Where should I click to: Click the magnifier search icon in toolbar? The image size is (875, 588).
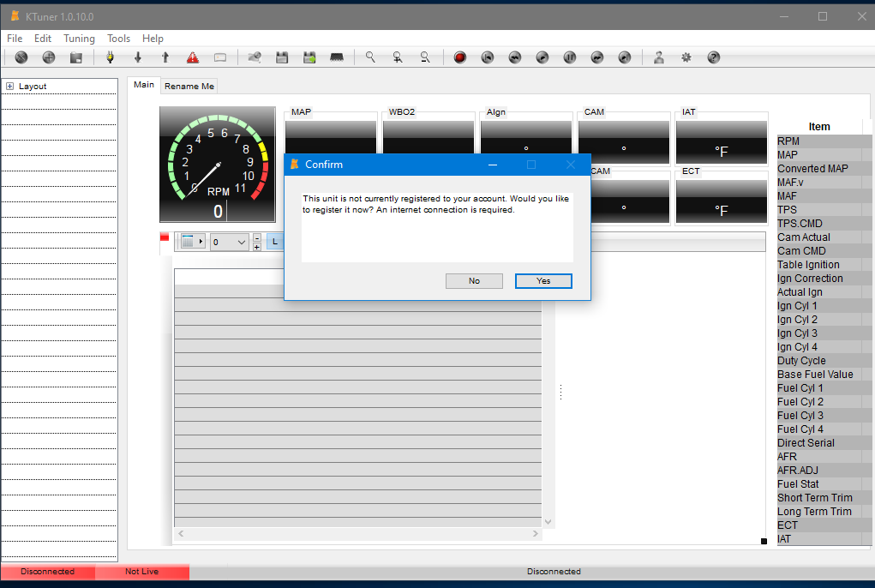pyautogui.click(x=370, y=57)
